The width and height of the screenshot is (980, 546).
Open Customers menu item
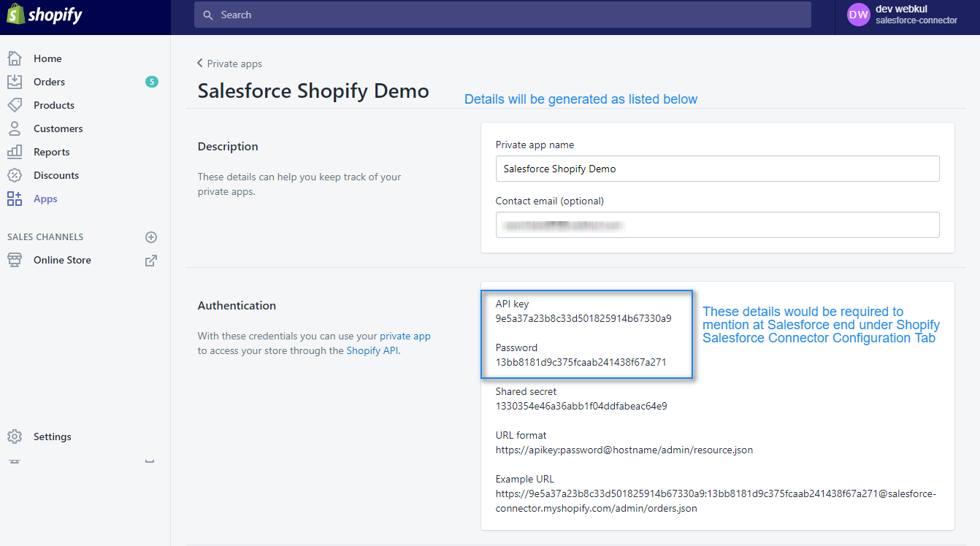coord(58,128)
